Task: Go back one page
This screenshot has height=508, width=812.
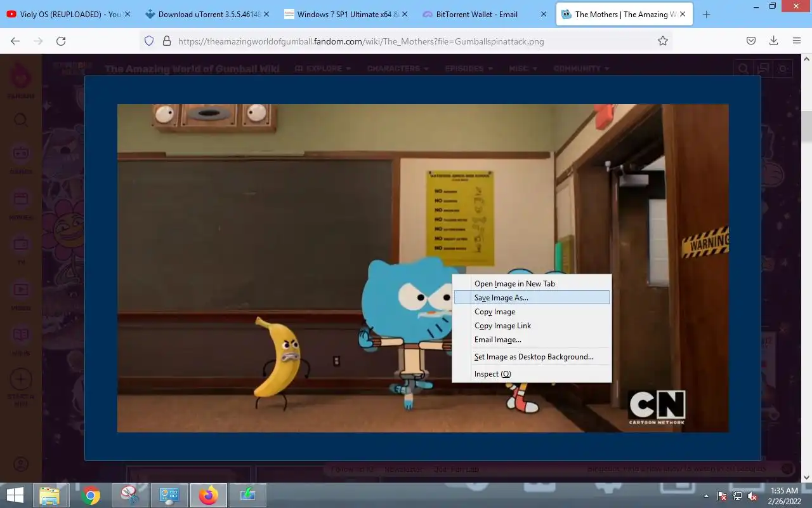Action: (x=15, y=41)
